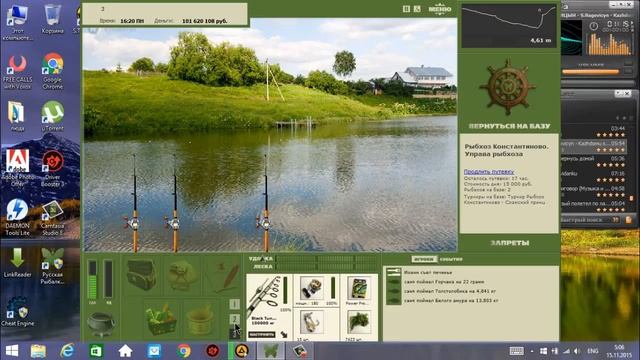Click the middle fishing rod on the shore

point(175,204)
